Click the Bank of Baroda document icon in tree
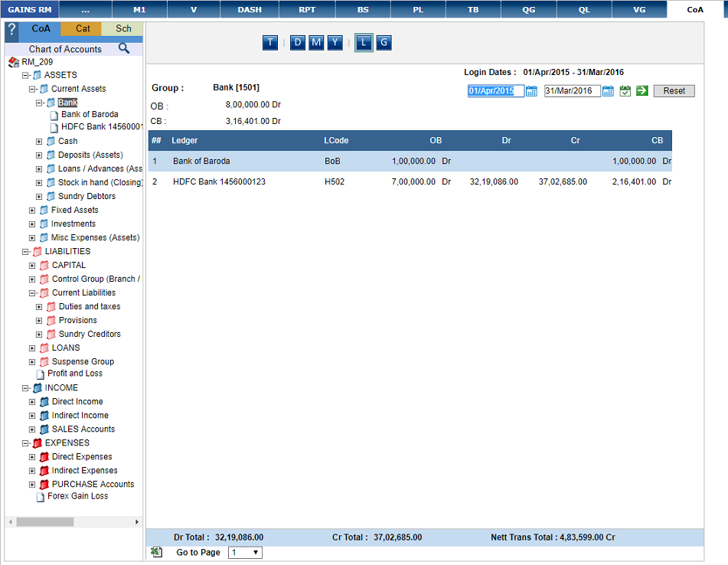 tap(54, 115)
